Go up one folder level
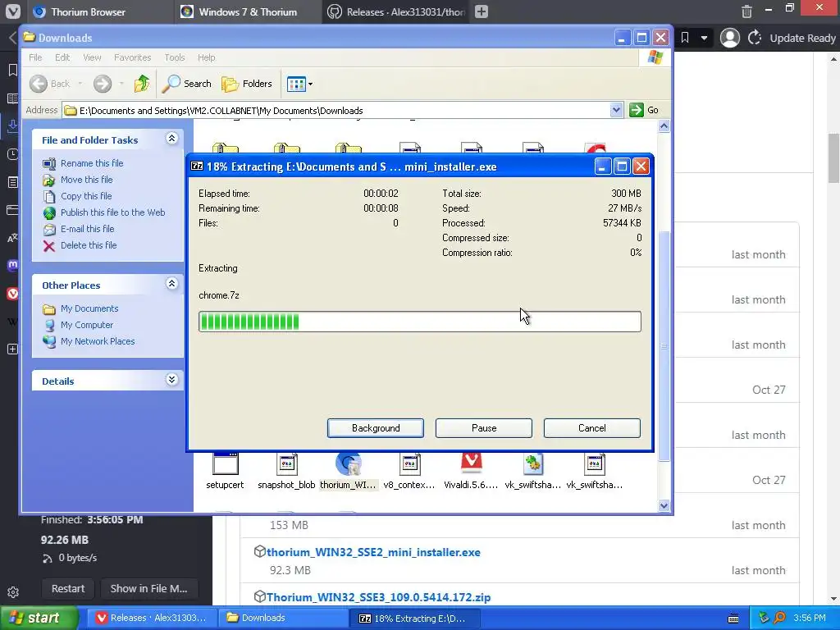The image size is (840, 630). click(142, 84)
